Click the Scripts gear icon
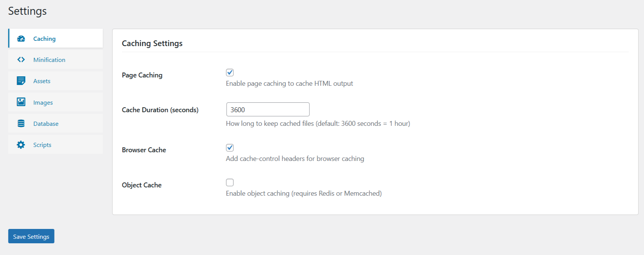The image size is (644, 255). 21,145
